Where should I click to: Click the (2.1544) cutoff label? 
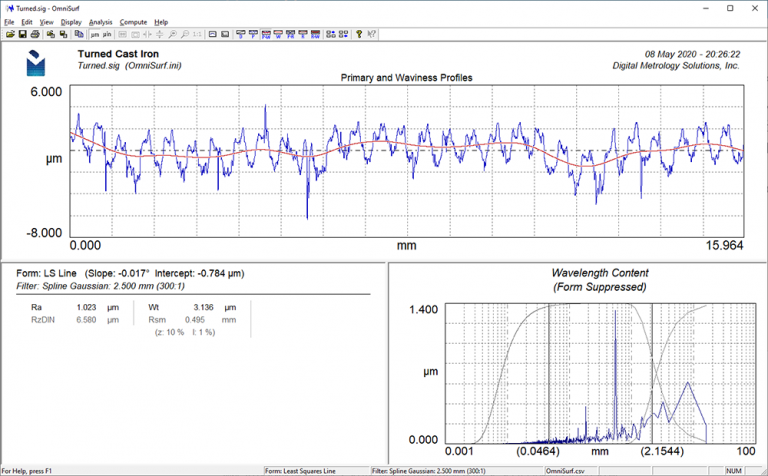(x=662, y=451)
